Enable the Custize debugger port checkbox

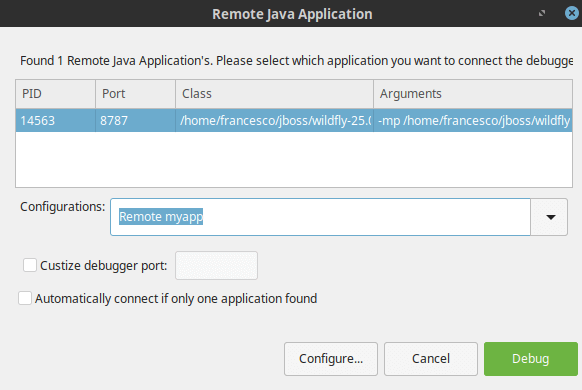[x=30, y=265]
